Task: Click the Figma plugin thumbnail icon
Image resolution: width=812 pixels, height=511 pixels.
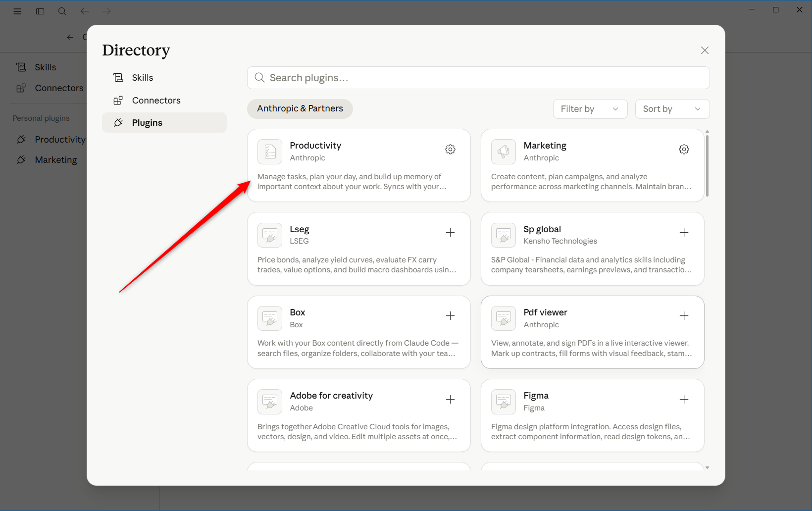Action: pos(504,402)
